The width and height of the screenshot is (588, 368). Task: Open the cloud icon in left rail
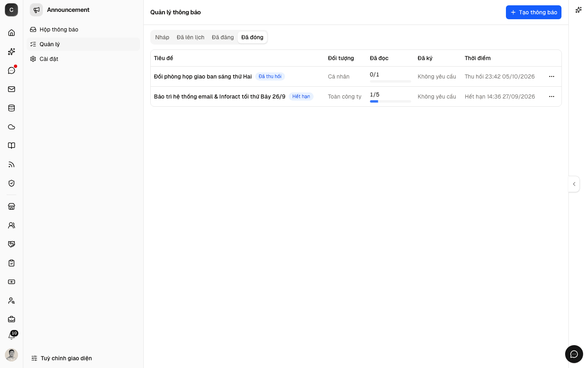(x=11, y=127)
